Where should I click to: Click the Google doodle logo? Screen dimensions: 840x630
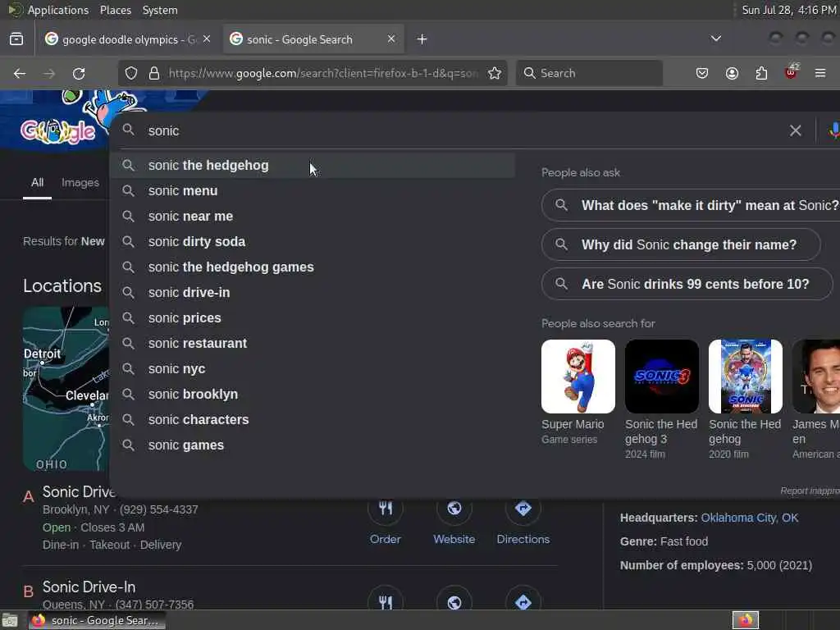[58, 131]
